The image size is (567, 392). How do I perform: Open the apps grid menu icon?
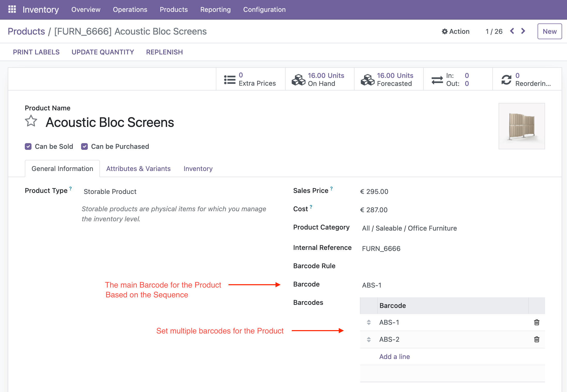pyautogui.click(x=12, y=9)
